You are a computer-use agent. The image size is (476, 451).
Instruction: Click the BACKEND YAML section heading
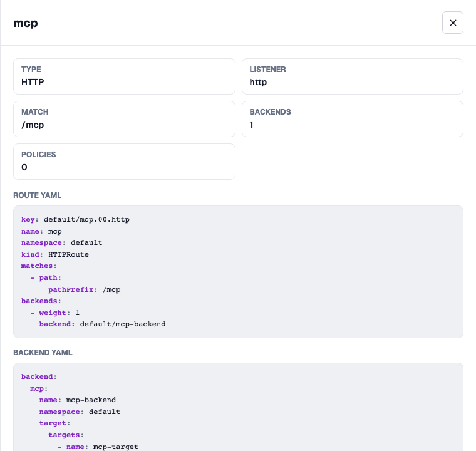[43, 352]
